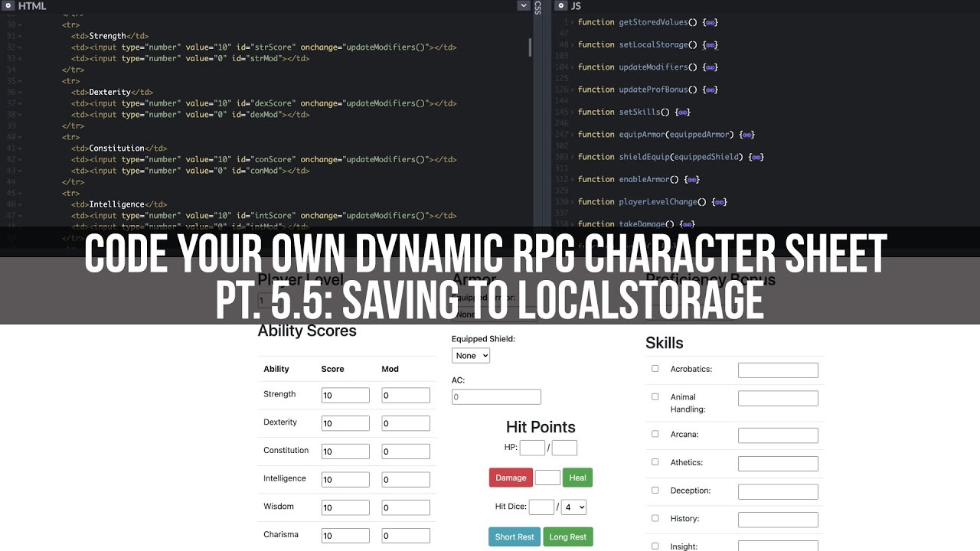Focus the Intelligence score input

[x=345, y=480]
